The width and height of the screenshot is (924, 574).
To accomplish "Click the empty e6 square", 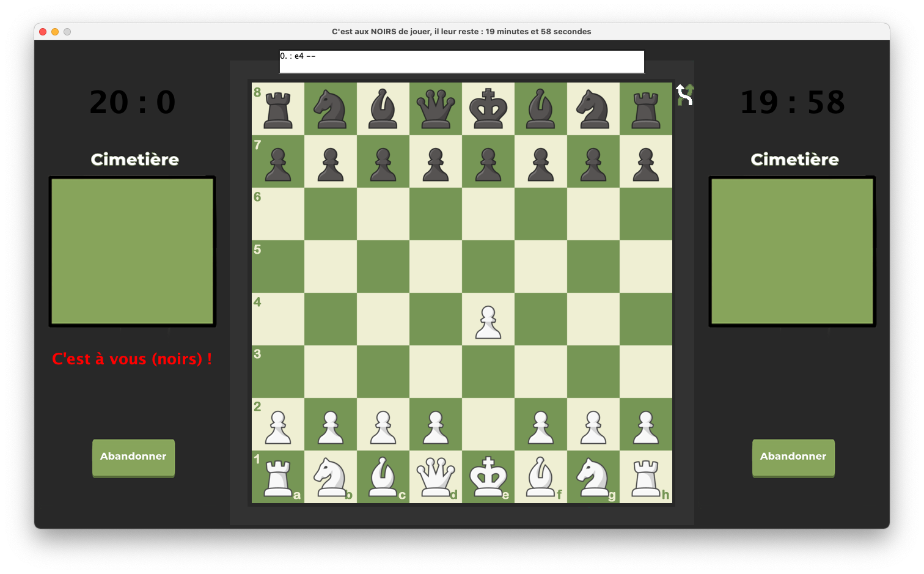I will 488,214.
